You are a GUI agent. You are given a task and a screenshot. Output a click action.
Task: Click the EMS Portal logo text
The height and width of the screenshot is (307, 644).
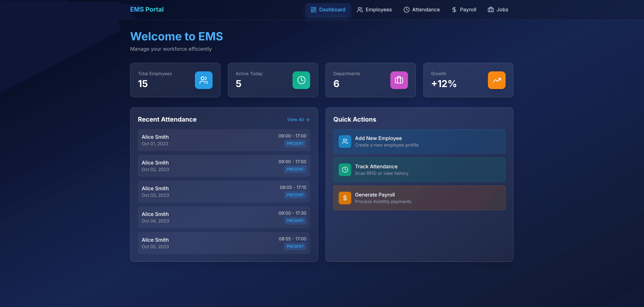(147, 9)
